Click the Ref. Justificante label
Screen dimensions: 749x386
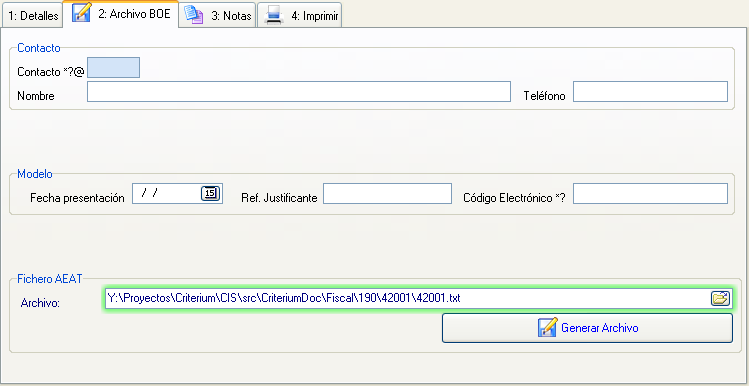click(x=279, y=198)
